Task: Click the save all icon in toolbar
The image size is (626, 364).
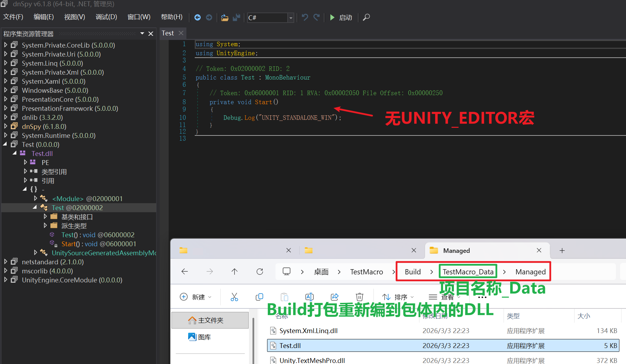Action: point(236,17)
